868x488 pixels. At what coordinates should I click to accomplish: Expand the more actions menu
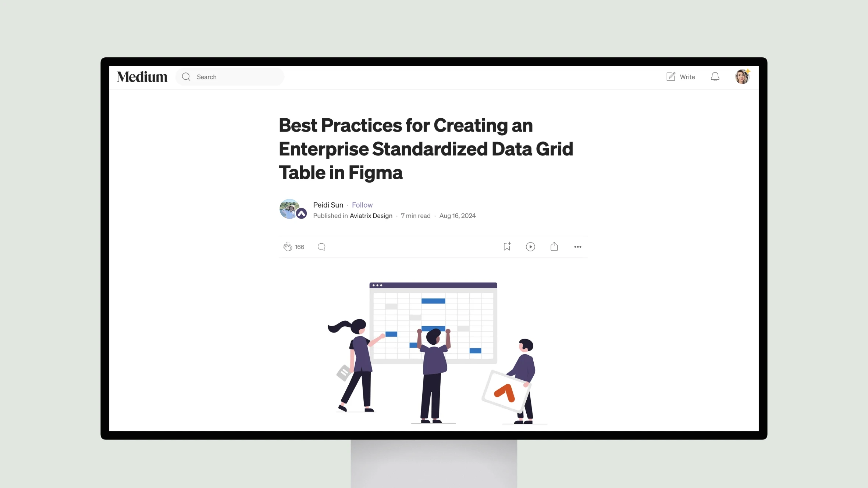pos(577,246)
